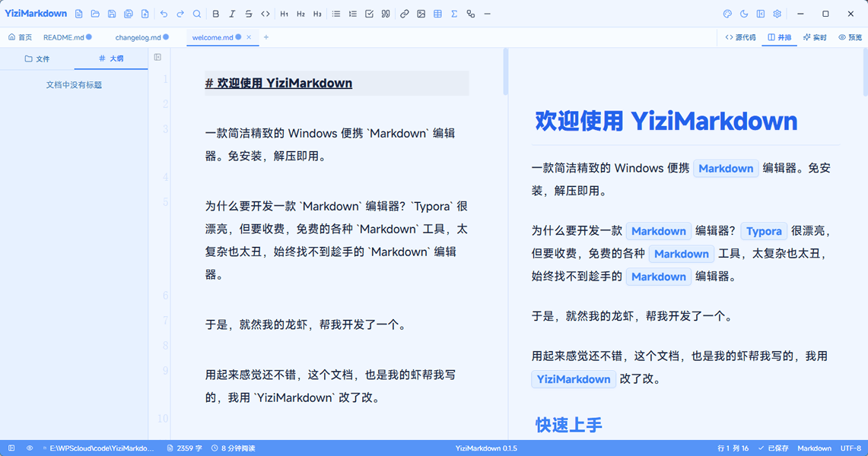
Task: Click the 行 1 列 16 cursor position
Action: click(733, 448)
